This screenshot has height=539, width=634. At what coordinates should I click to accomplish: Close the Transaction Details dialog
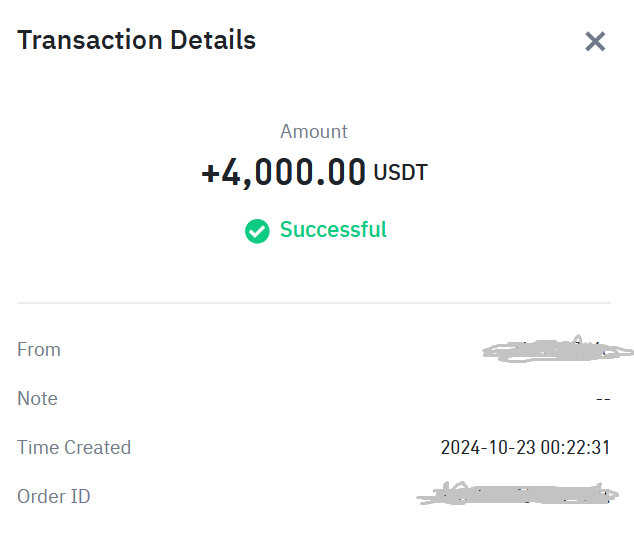(x=595, y=42)
